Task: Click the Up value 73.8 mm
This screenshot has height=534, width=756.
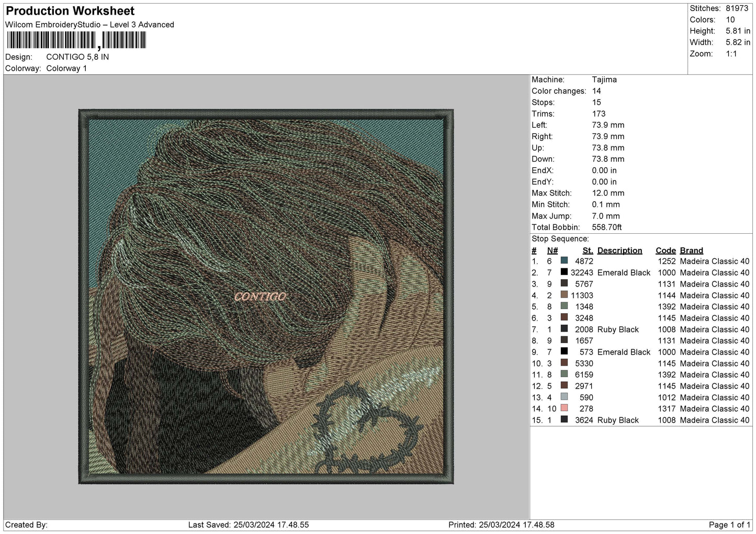Action: [608, 148]
